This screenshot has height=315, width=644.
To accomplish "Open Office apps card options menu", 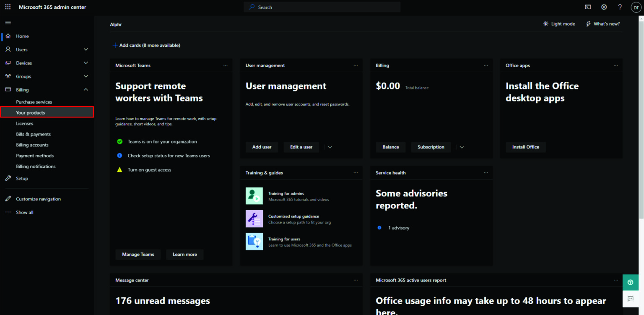I will tap(616, 65).
